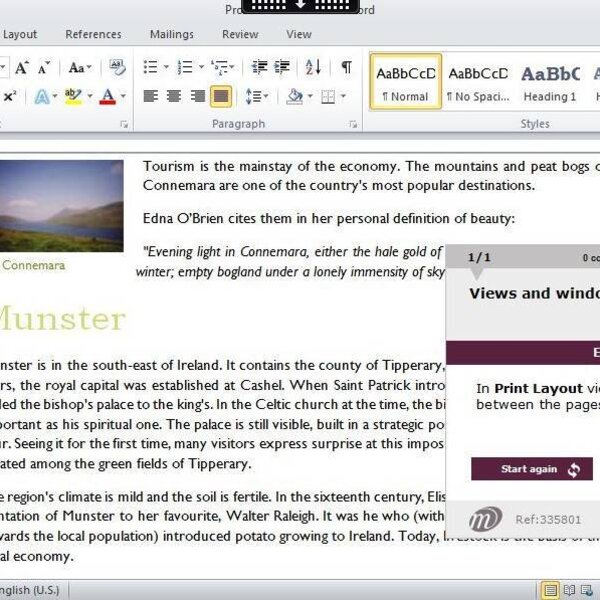This screenshot has height=600, width=600.
Task: Click the top keyboard toolbar handle
Action: pos(300,5)
